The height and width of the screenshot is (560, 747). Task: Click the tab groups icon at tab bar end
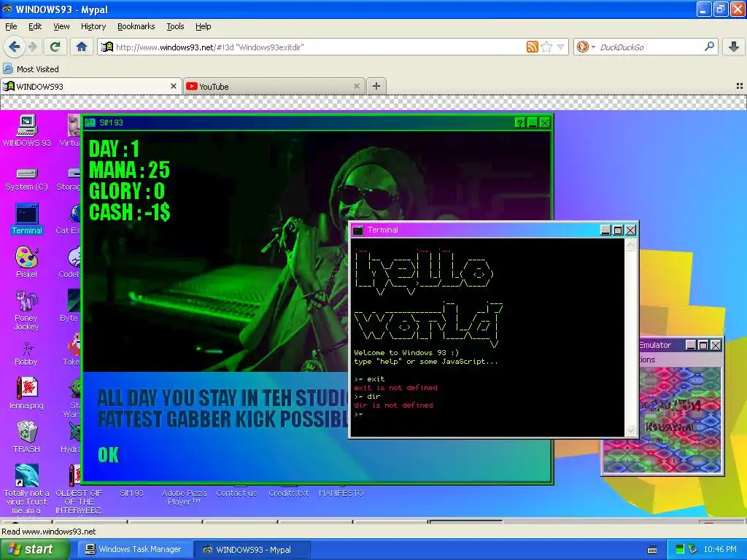click(x=740, y=86)
